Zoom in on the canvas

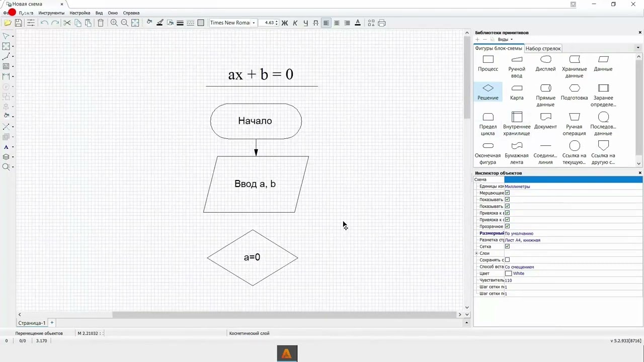[114, 23]
